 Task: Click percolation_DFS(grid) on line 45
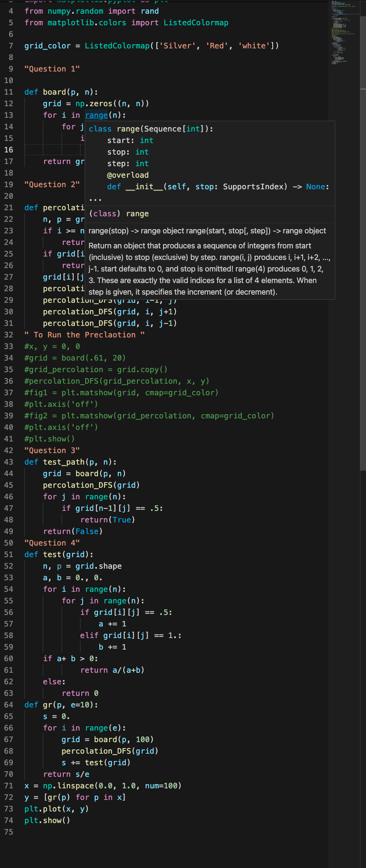pos(92,485)
